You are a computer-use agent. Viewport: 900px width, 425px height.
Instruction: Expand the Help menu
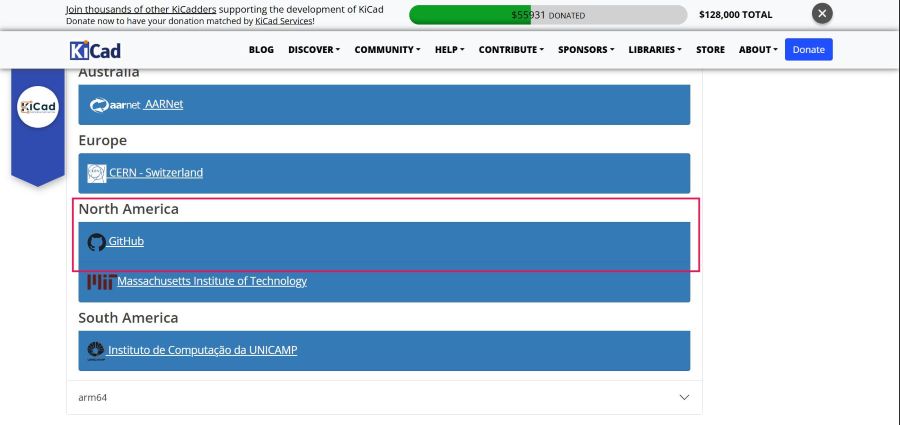click(449, 50)
